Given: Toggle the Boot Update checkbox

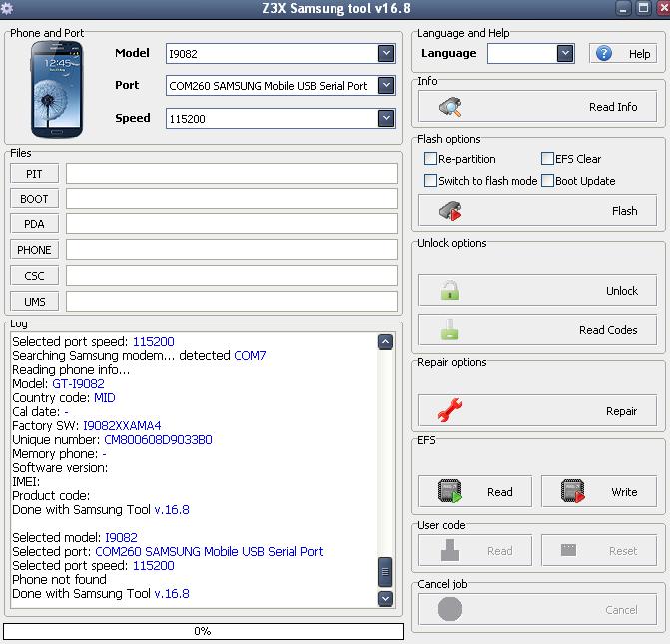Looking at the screenshot, I should click(x=547, y=181).
